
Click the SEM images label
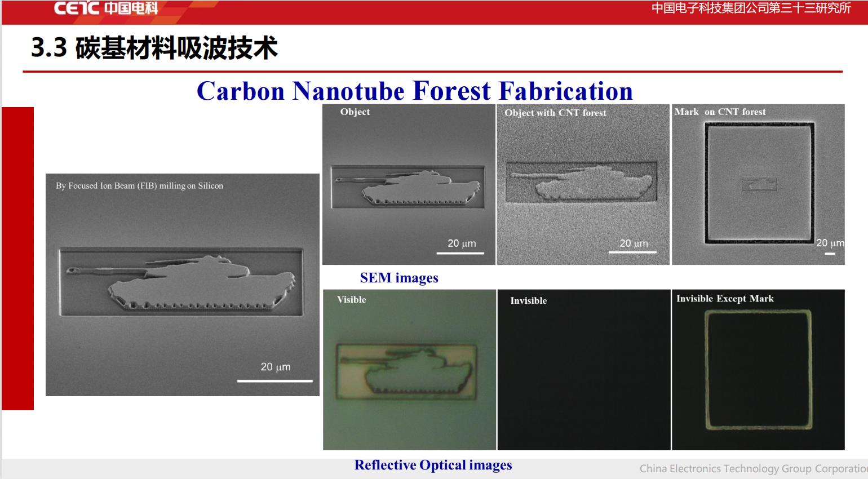[399, 278]
